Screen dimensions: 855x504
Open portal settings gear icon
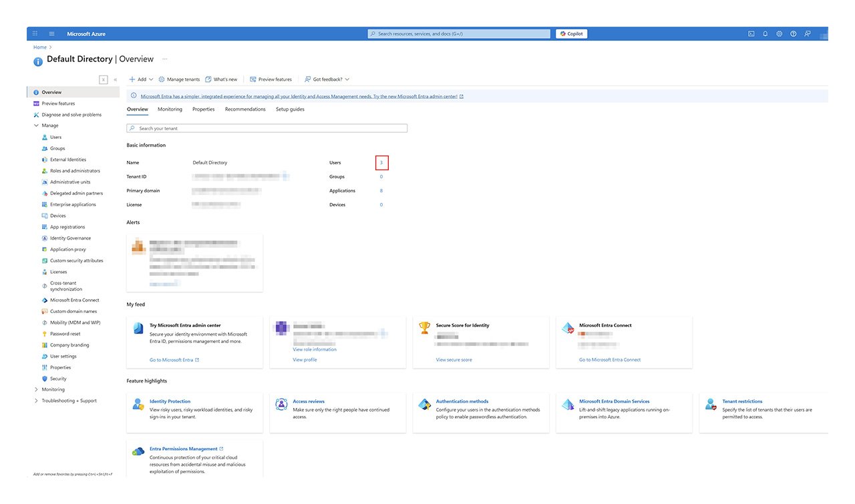point(779,33)
